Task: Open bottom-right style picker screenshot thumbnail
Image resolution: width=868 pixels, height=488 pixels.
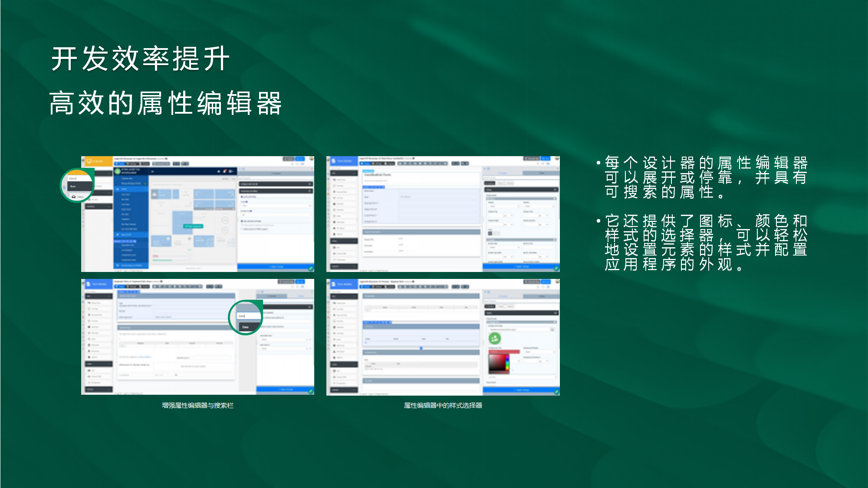Action: [x=443, y=337]
